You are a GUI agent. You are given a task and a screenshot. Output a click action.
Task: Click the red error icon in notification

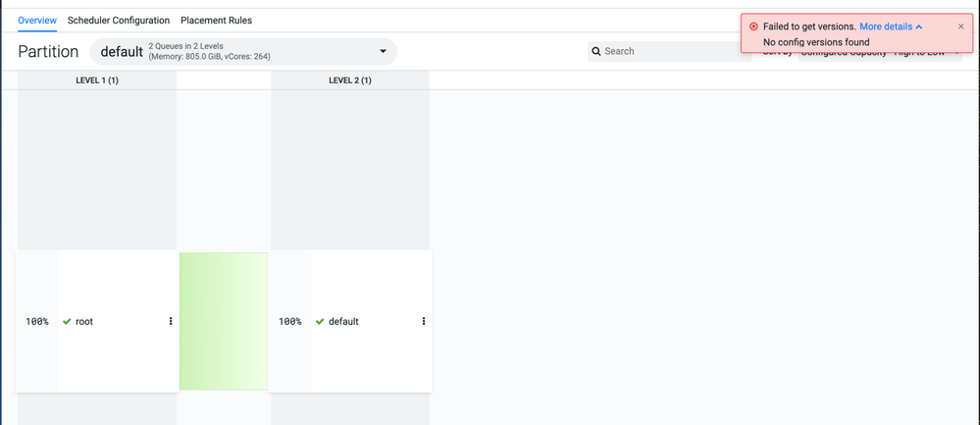[x=753, y=27]
